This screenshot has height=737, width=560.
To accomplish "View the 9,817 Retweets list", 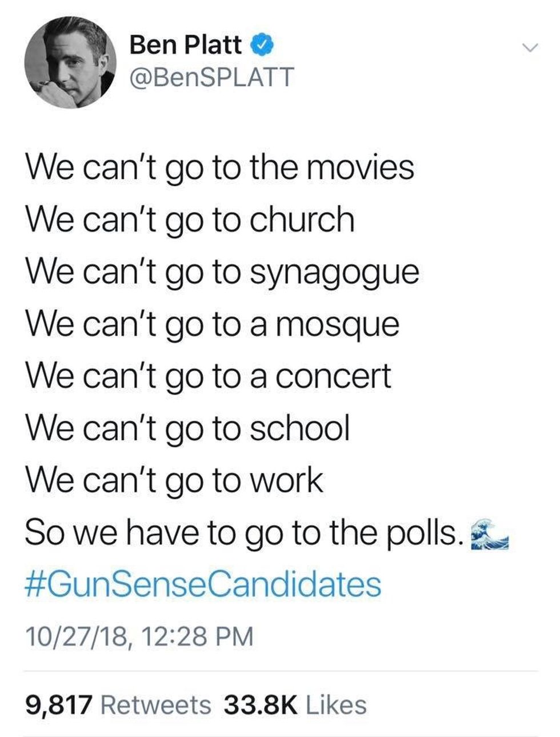I will click(118, 704).
